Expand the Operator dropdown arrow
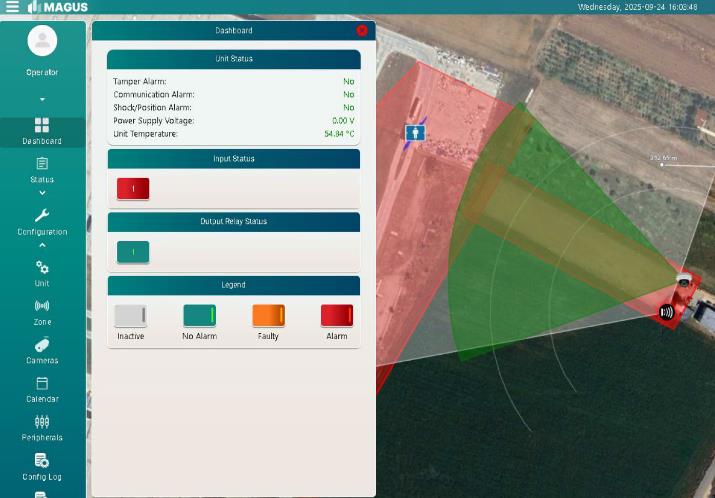The height and width of the screenshot is (498, 715). pyautogui.click(x=42, y=100)
